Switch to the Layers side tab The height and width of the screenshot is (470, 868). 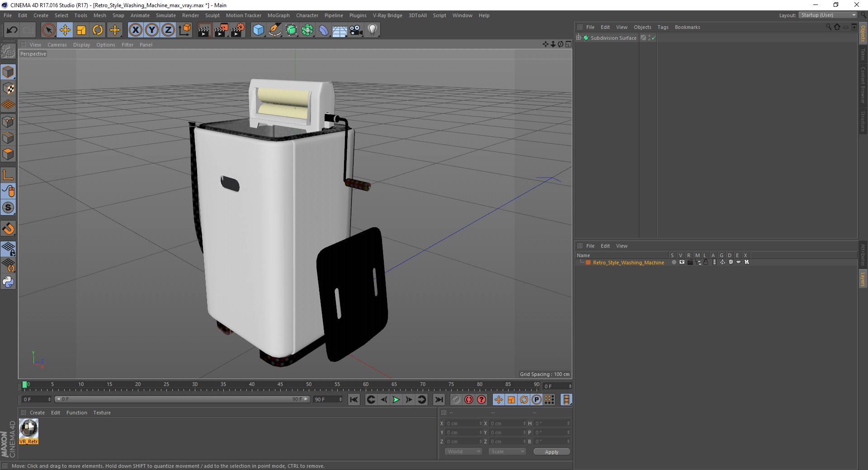point(863,279)
